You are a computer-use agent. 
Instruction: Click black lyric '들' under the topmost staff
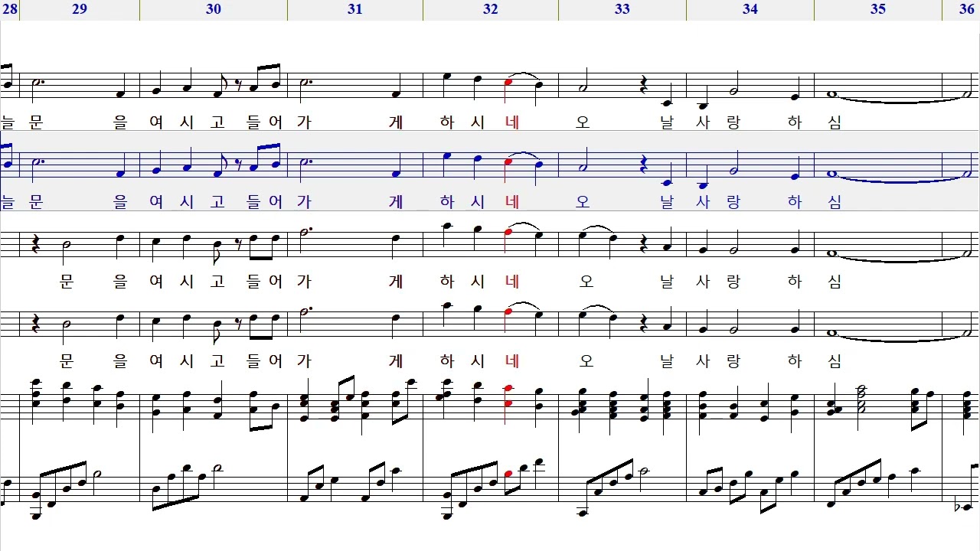tap(255, 122)
